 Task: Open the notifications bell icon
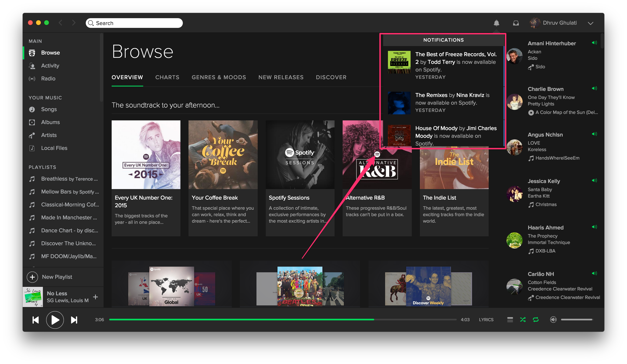pyautogui.click(x=496, y=23)
